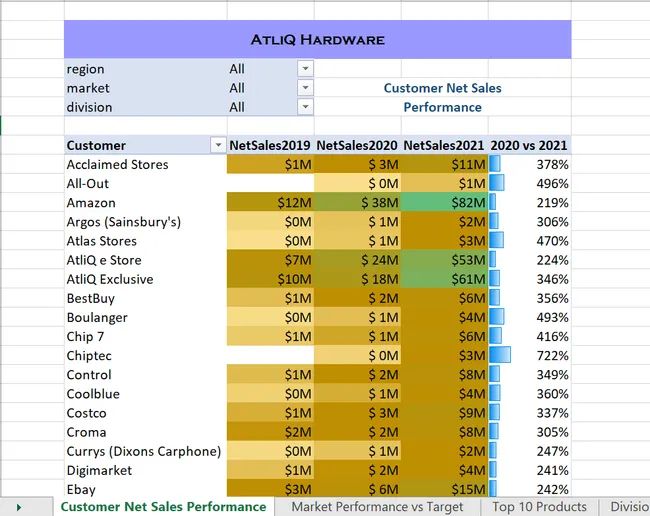Select the Currys (Dixons Carphone) customer cell
This screenshot has height=516, width=650.
click(146, 451)
